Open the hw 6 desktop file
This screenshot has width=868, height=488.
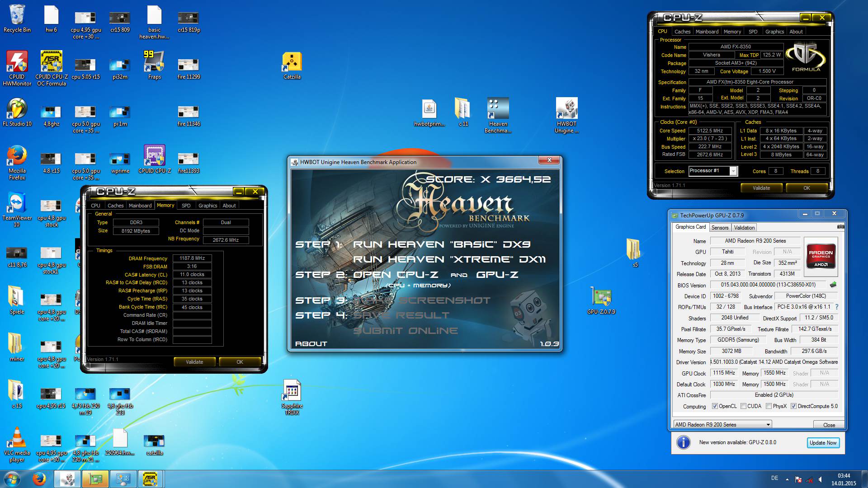tap(52, 19)
